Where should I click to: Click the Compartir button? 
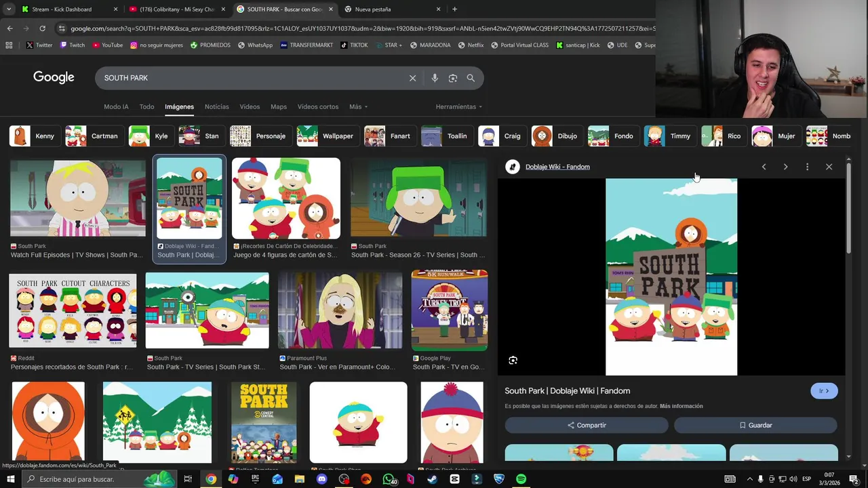point(587,426)
